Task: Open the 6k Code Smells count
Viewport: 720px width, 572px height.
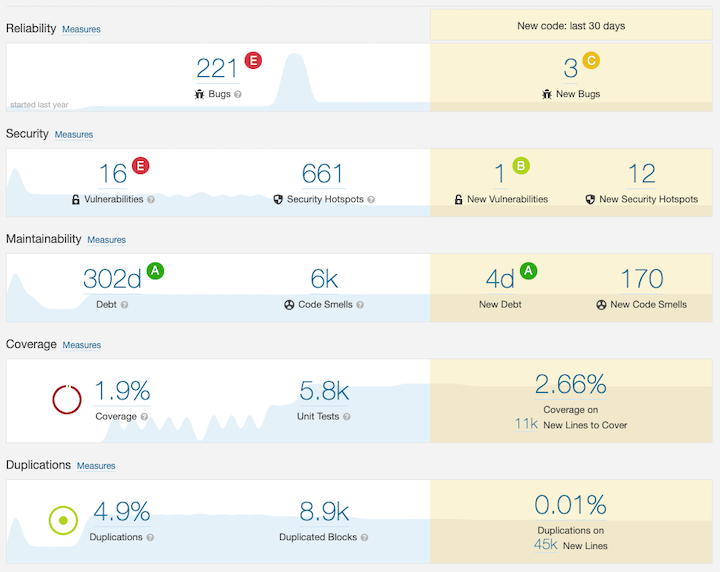Action: click(323, 279)
